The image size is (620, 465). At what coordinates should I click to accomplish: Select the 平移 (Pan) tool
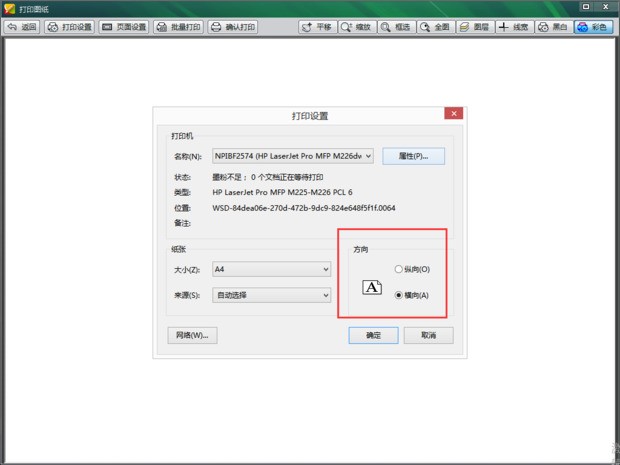(318, 27)
